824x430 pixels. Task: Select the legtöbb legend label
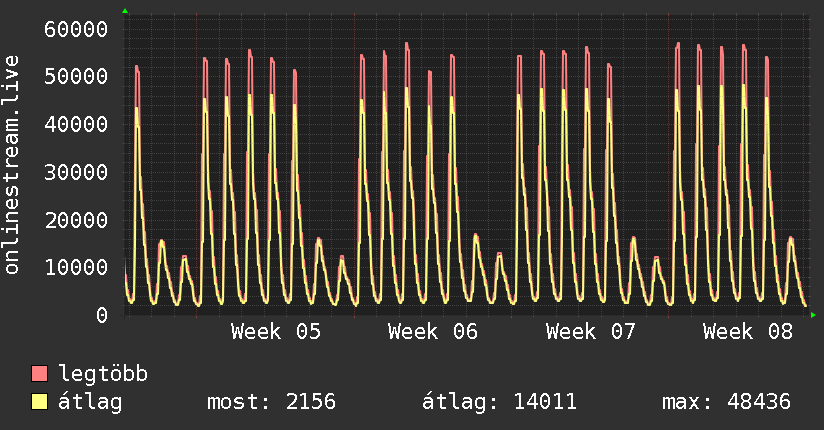pyautogui.click(x=103, y=374)
